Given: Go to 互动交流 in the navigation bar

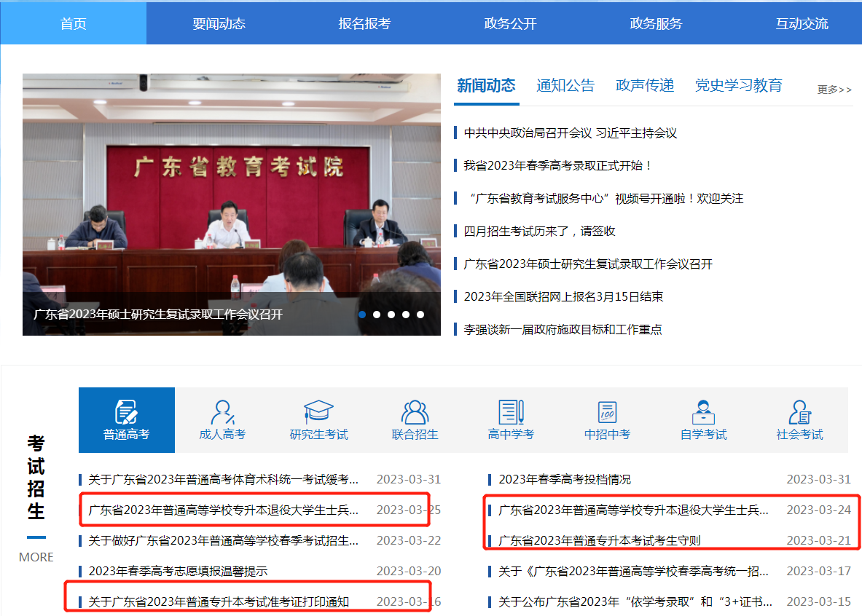Looking at the screenshot, I should (801, 23).
